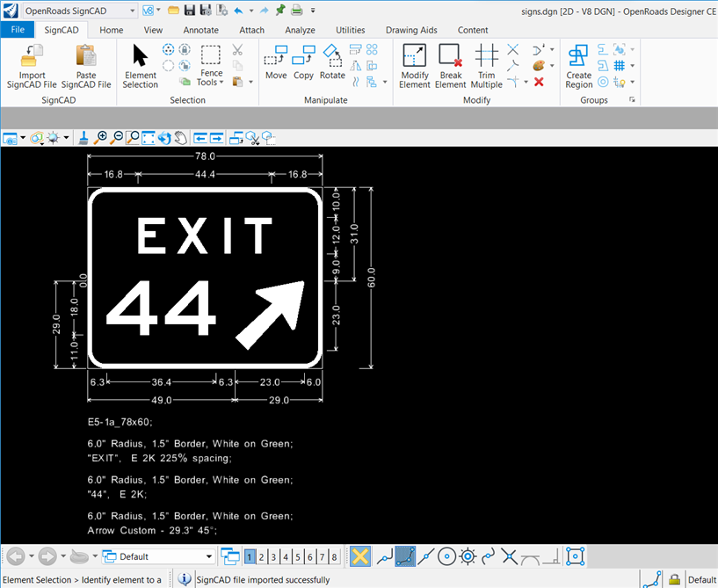The height and width of the screenshot is (588, 718).
Task: Select the Move tool
Action: click(276, 62)
